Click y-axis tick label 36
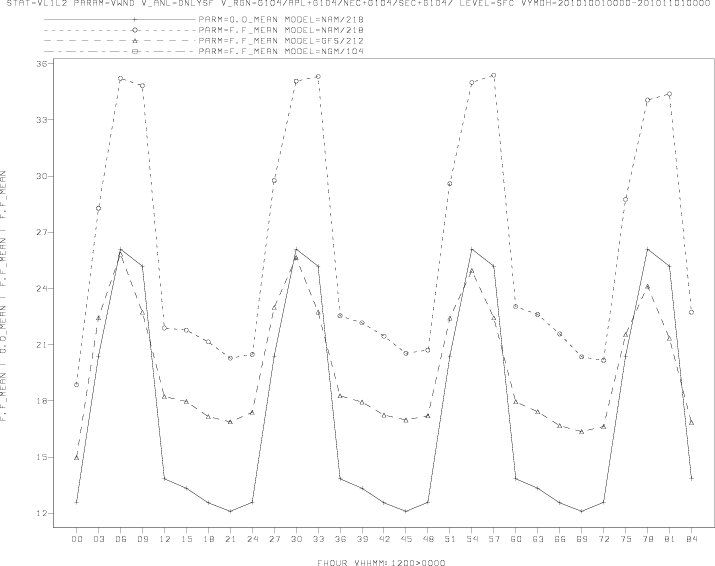This screenshot has width=715, height=566. (x=41, y=64)
